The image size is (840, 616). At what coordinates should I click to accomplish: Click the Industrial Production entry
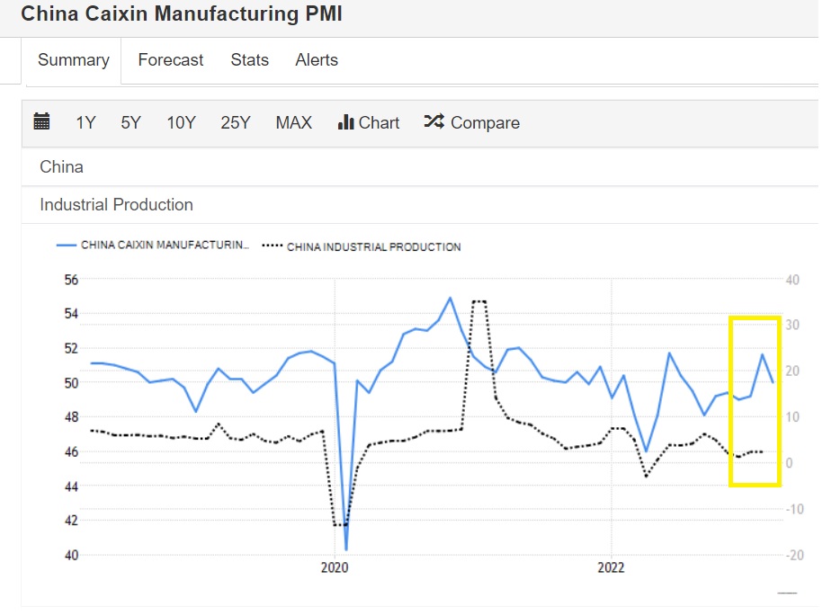[x=420, y=205]
